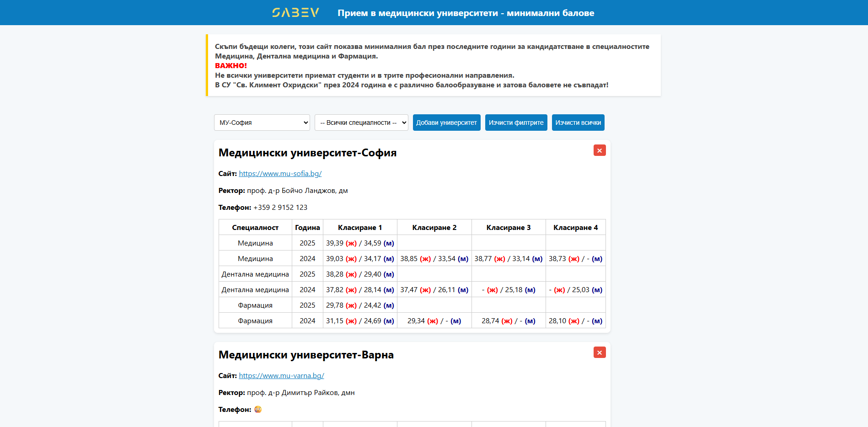This screenshot has height=427, width=868.
Task: Select the Година column header
Action: (307, 228)
